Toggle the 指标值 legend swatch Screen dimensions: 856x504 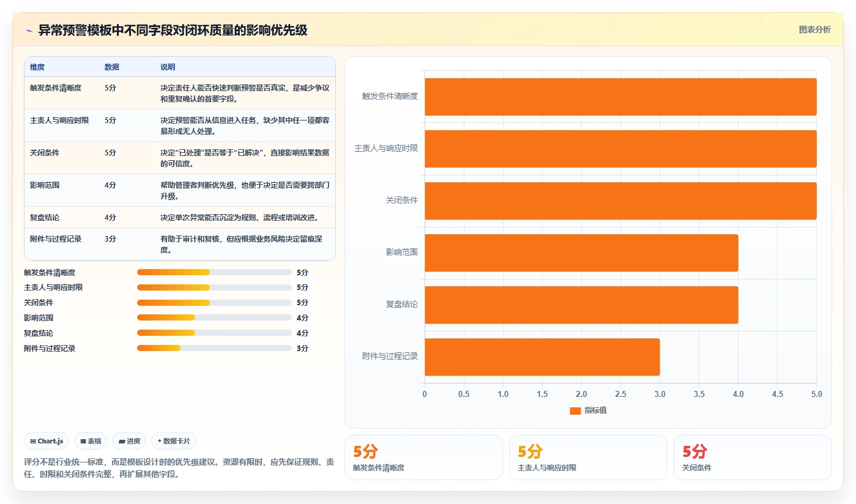click(x=575, y=411)
